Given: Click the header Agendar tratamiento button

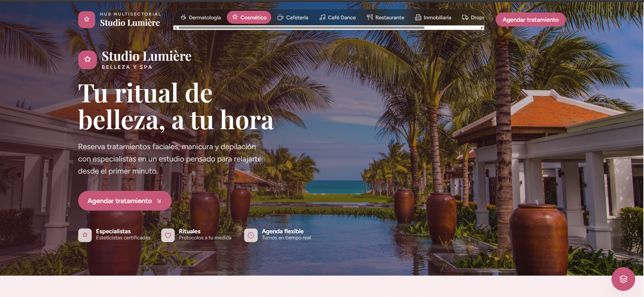Looking at the screenshot, I should click(531, 20).
